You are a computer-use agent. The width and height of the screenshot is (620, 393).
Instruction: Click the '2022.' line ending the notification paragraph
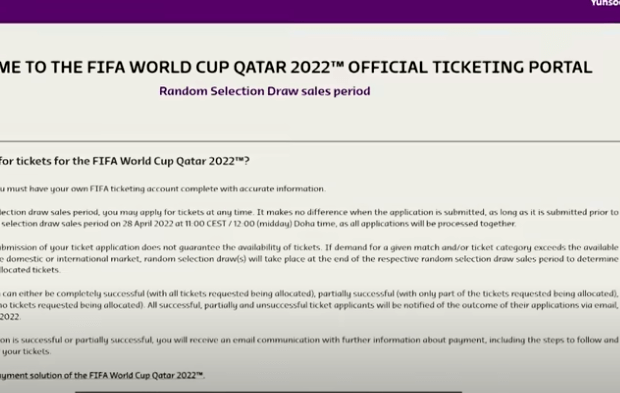[x=10, y=317]
